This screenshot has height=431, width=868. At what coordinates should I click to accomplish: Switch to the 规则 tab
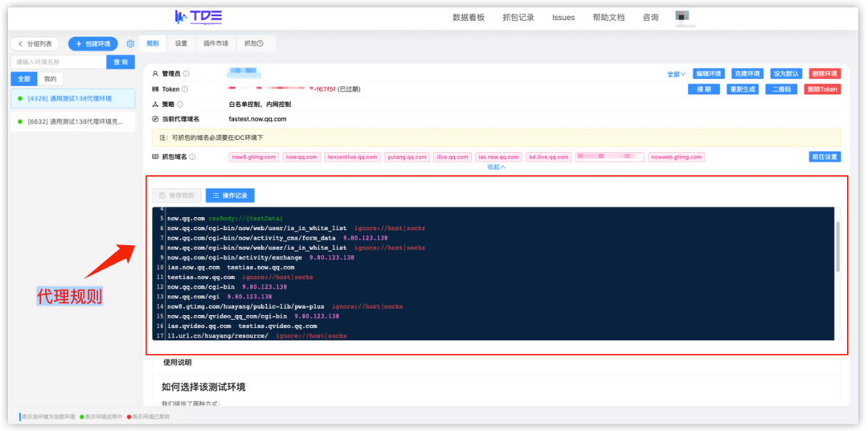coord(152,43)
